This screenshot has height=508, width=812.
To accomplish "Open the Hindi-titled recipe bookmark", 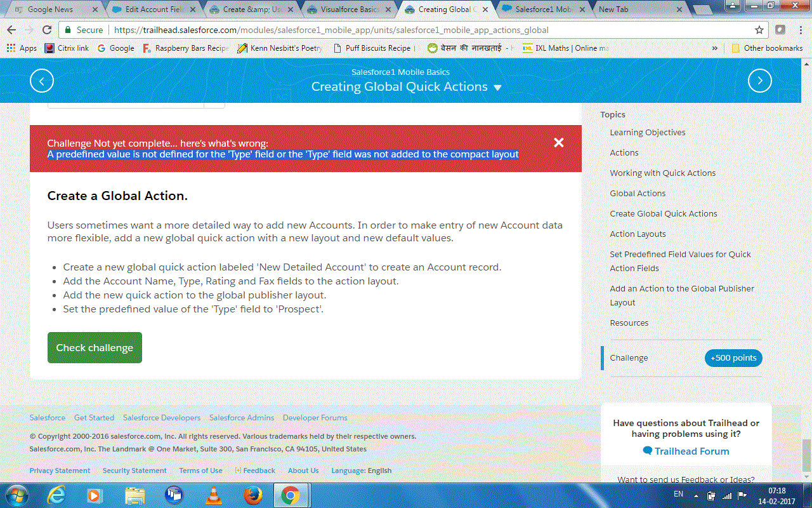I will 470,48.
